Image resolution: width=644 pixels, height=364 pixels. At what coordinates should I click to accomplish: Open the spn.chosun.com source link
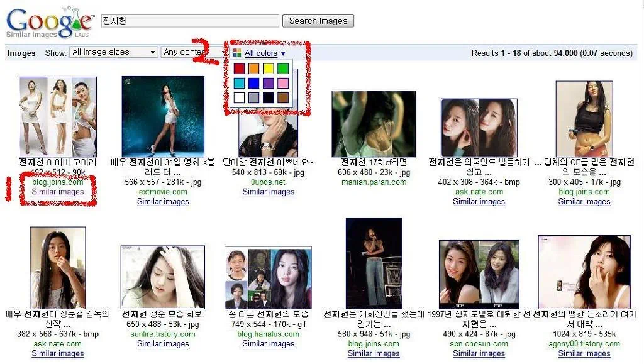coord(479,344)
